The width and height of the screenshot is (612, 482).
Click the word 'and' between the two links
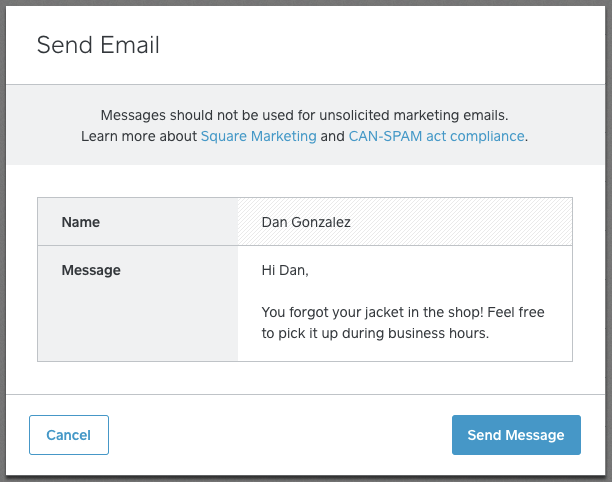[x=333, y=136]
